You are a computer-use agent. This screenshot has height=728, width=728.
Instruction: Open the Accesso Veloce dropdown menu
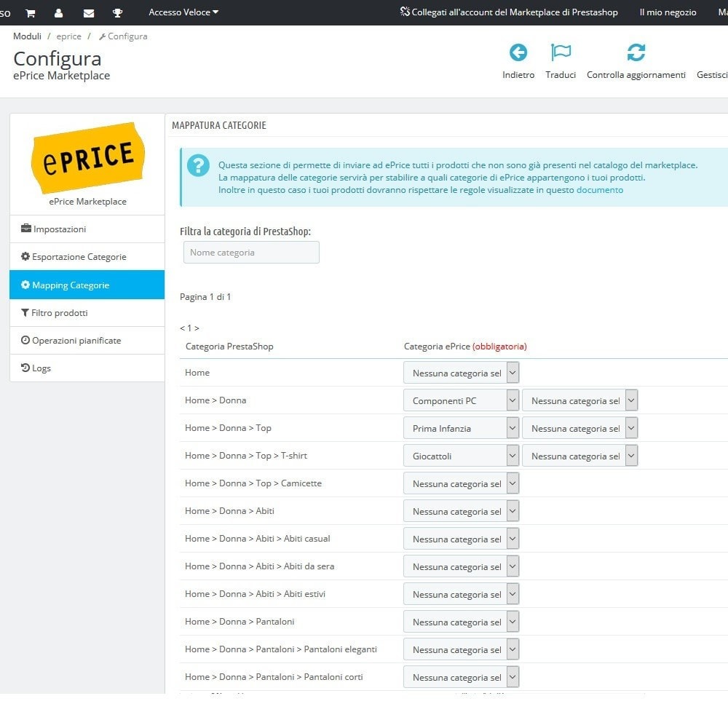click(183, 12)
